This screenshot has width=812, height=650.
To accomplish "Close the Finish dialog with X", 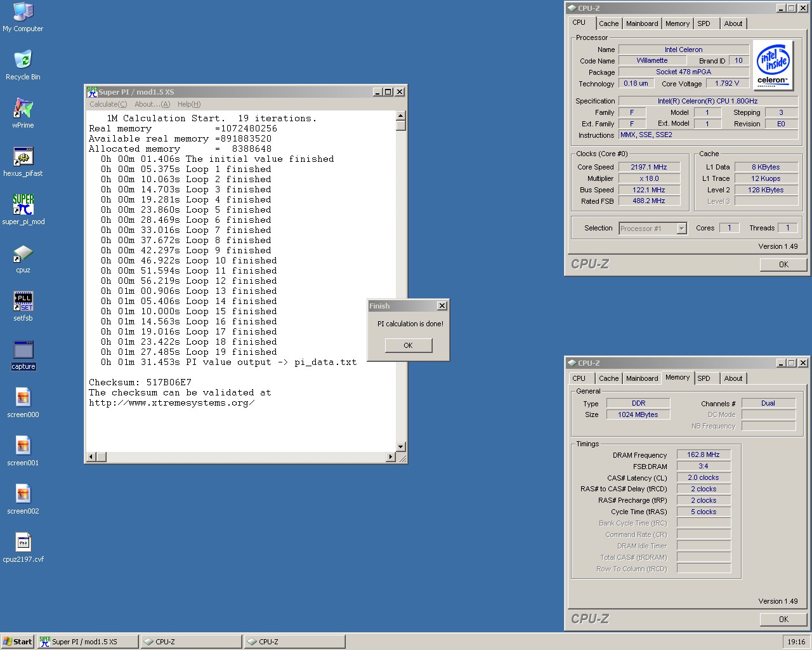I will [x=442, y=306].
